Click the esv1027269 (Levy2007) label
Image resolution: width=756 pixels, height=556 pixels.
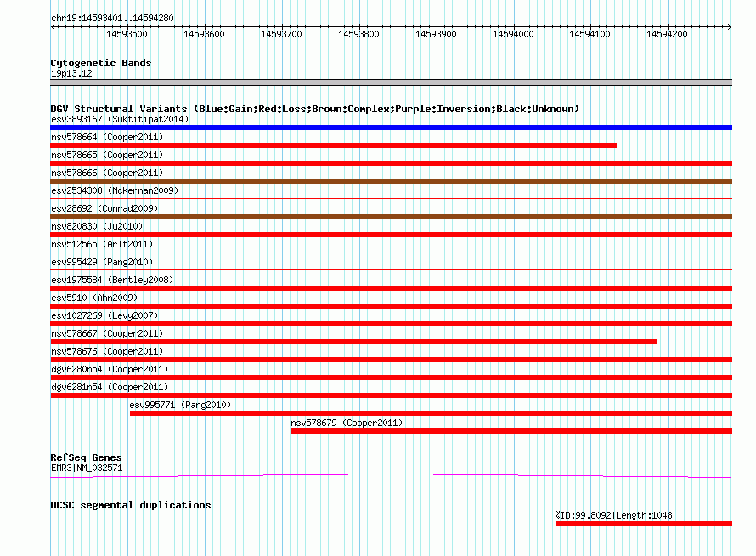(x=104, y=315)
